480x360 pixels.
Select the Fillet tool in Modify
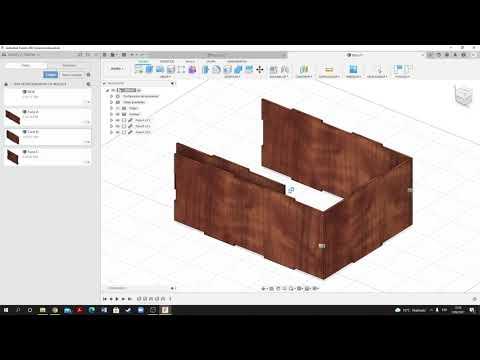pos(217,69)
